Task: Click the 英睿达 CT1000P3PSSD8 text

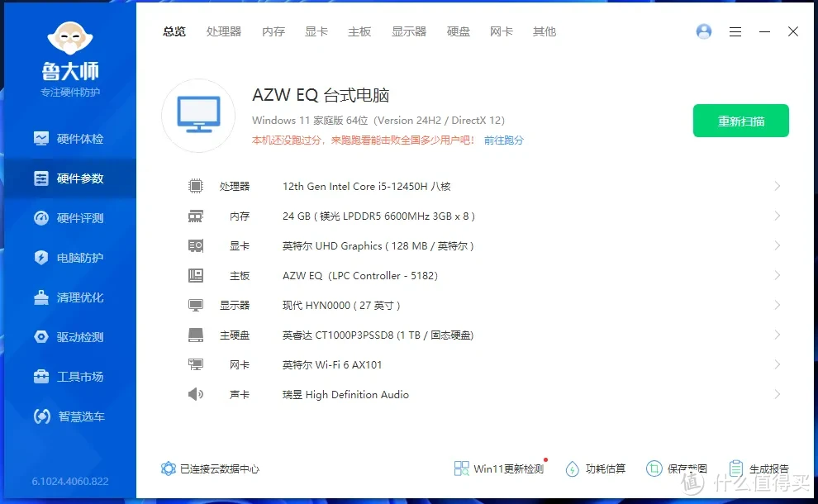Action: tap(378, 335)
